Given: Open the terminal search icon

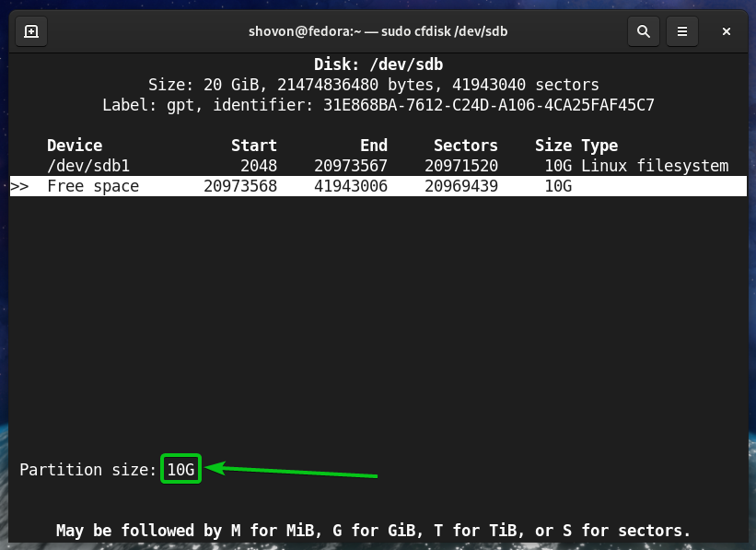Looking at the screenshot, I should click(643, 31).
